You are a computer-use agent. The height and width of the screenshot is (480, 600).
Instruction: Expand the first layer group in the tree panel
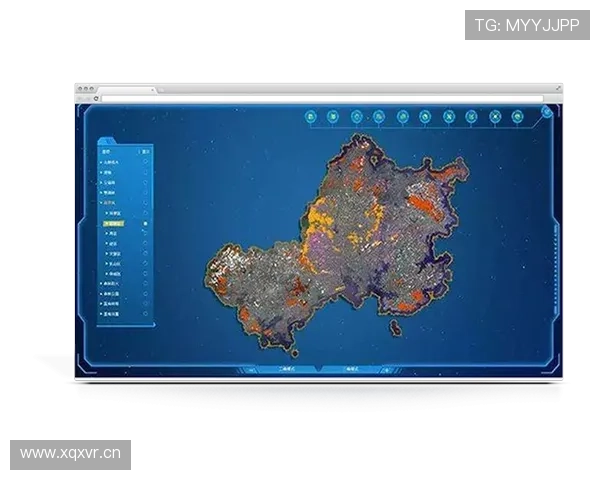(101, 162)
